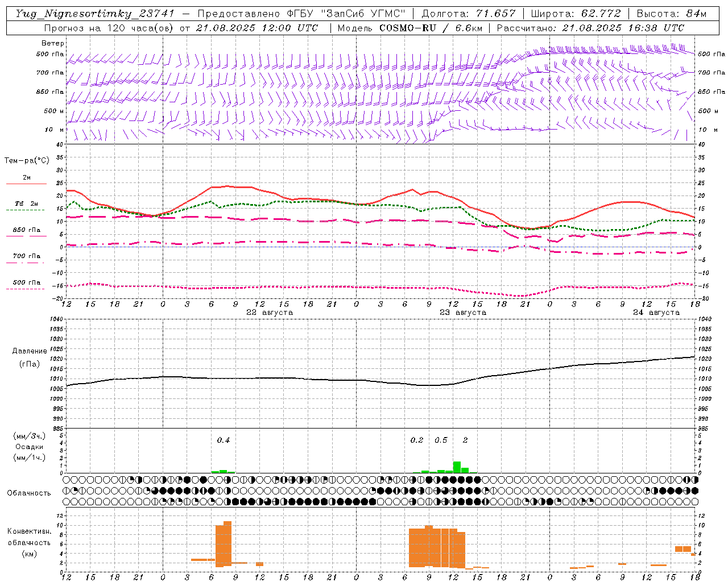Select the 700 гПа temperature legend entry

click(26, 256)
